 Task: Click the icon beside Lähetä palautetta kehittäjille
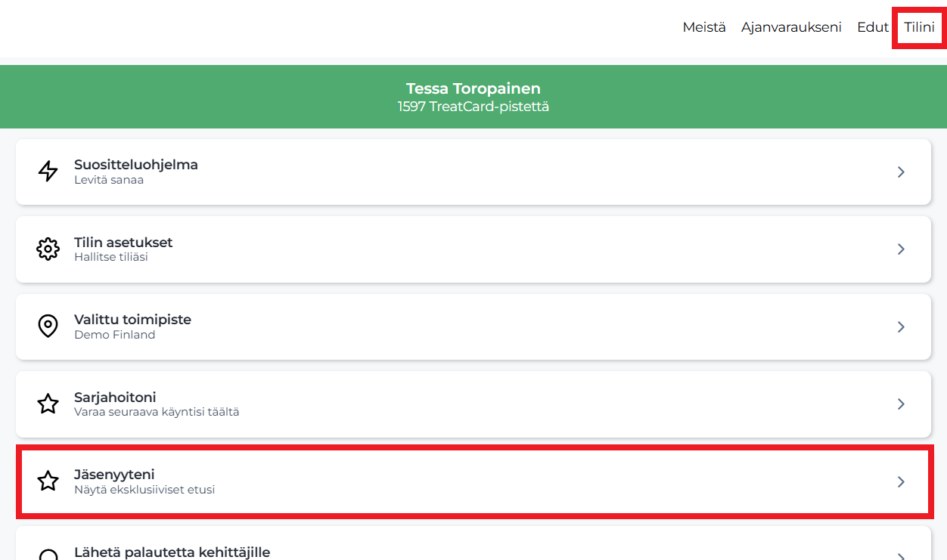[48, 555]
